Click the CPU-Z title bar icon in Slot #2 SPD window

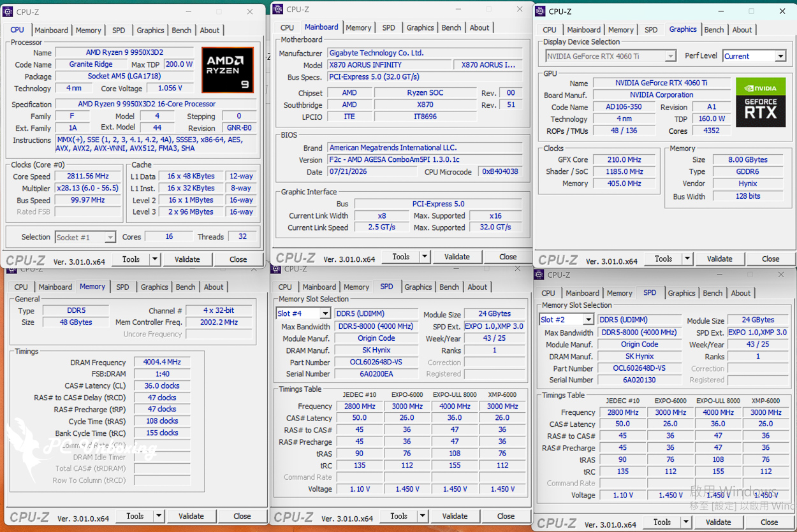(540, 275)
